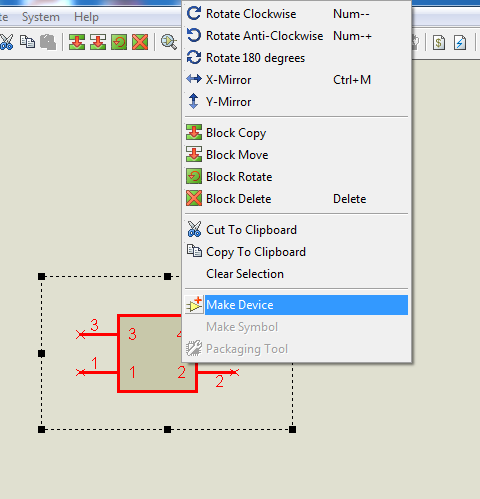
Task: Click the zoom magnifier toolbar icon
Action: point(169,42)
